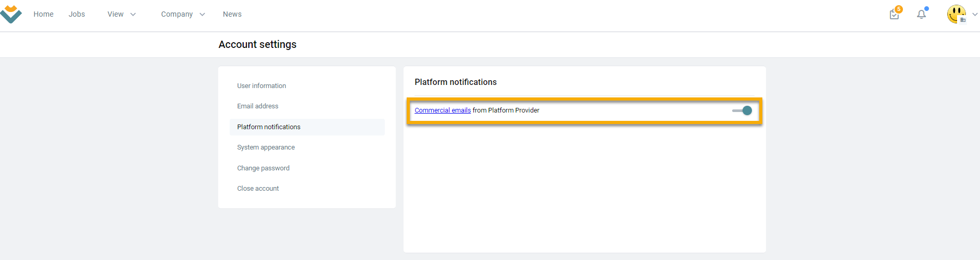
Task: Expand the View dropdown menu
Action: pyautogui.click(x=121, y=14)
